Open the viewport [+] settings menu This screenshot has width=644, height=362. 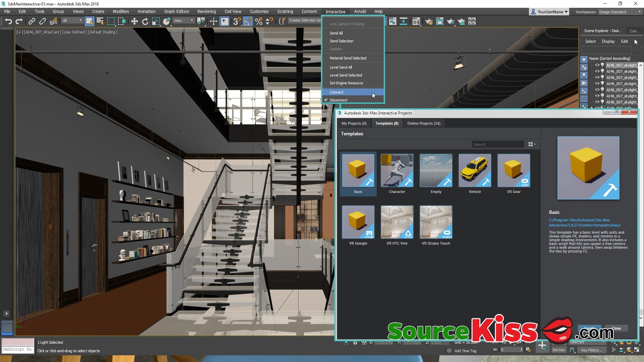click(19, 32)
